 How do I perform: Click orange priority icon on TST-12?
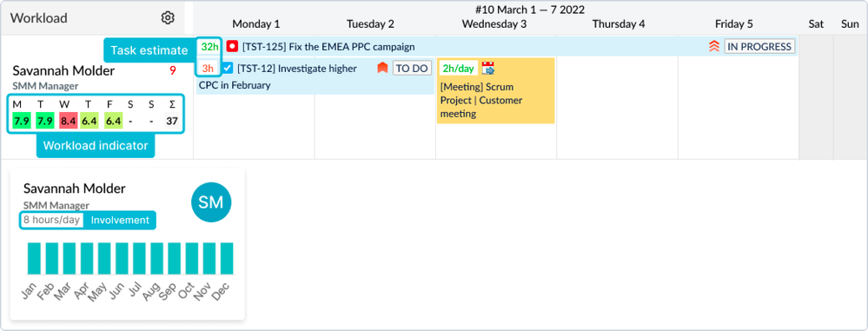382,68
